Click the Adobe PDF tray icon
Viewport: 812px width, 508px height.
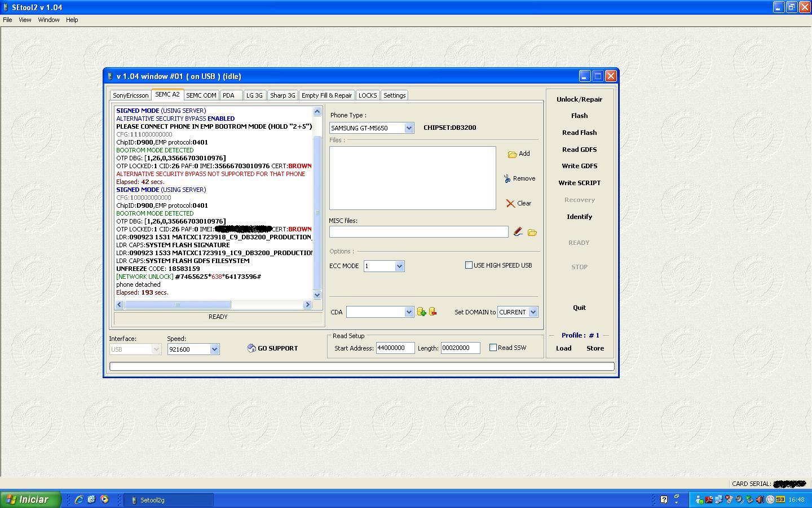(x=709, y=500)
